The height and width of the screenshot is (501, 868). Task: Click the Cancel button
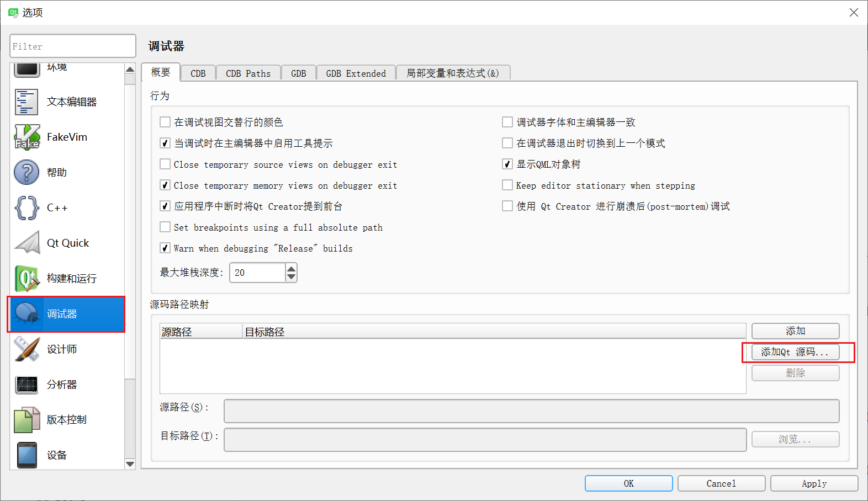(x=721, y=483)
